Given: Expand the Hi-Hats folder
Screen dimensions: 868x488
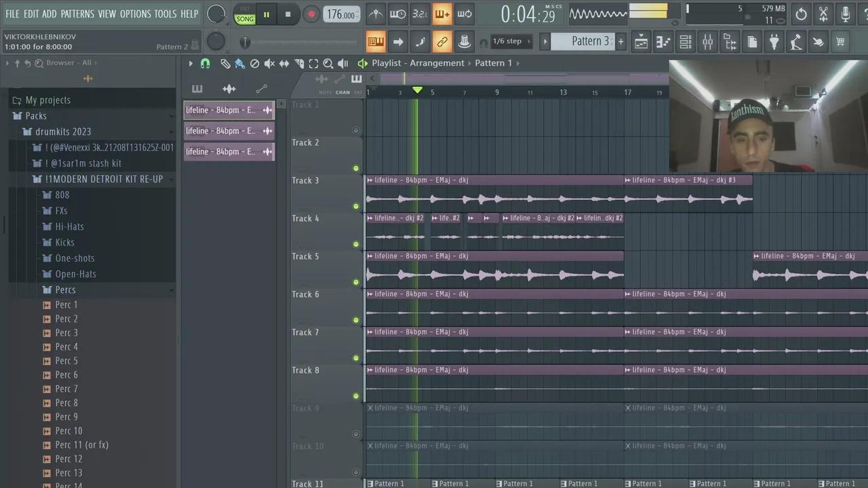Looking at the screenshot, I should point(69,226).
